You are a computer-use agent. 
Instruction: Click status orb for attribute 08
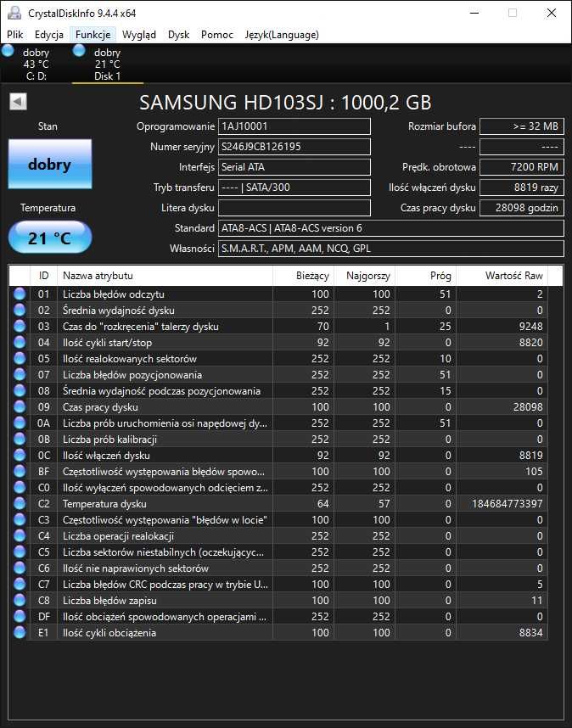(20, 391)
